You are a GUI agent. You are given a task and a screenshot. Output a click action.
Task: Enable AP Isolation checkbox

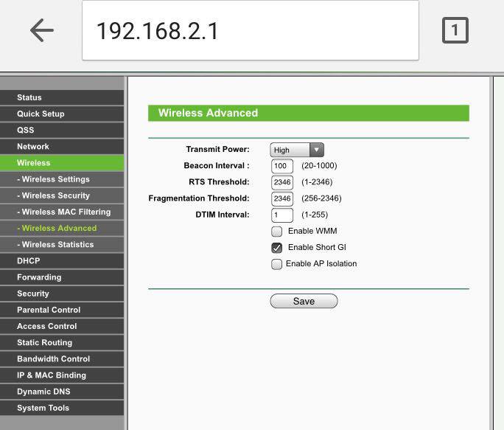pyautogui.click(x=276, y=264)
